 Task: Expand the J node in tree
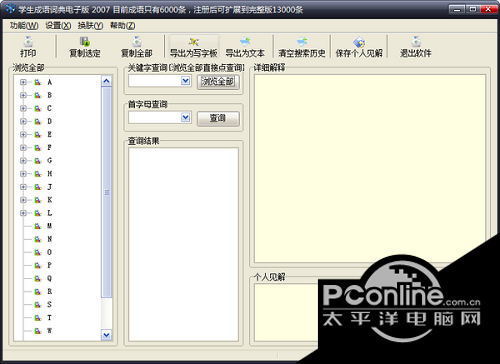coord(23,187)
